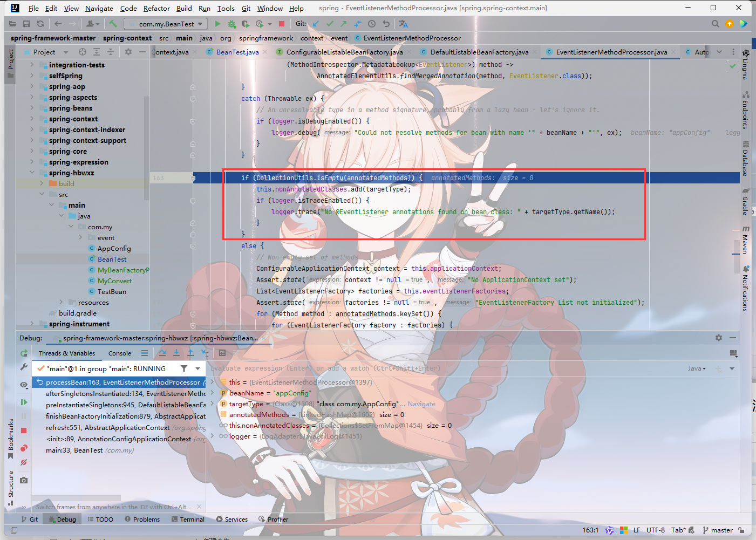
Task: Open the thread selector dropdown arrow
Action: [x=197, y=368]
